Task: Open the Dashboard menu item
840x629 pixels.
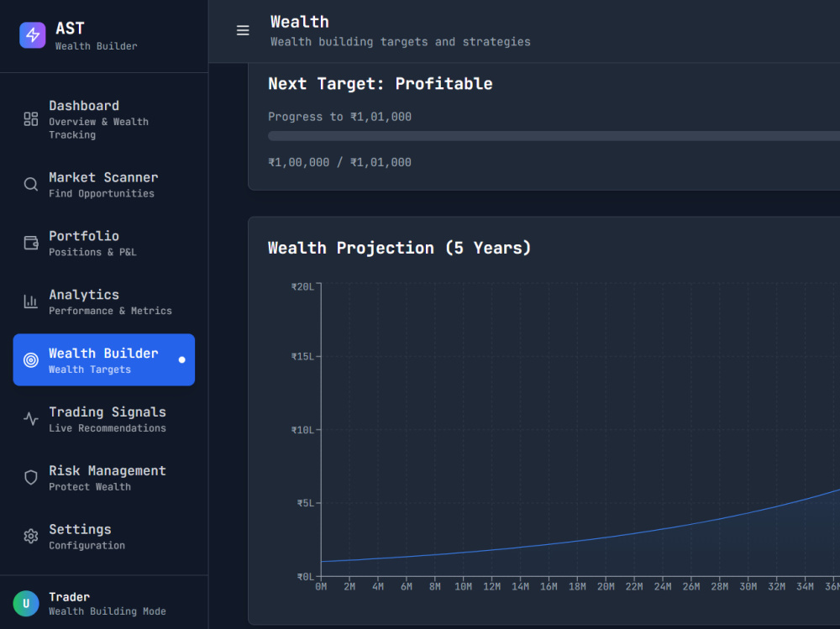Action: click(104, 119)
